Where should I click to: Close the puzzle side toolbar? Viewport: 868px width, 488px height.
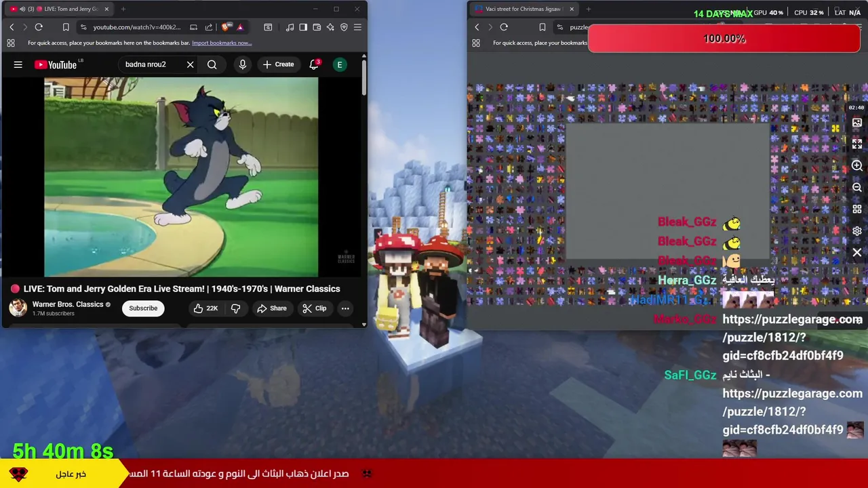point(857,252)
